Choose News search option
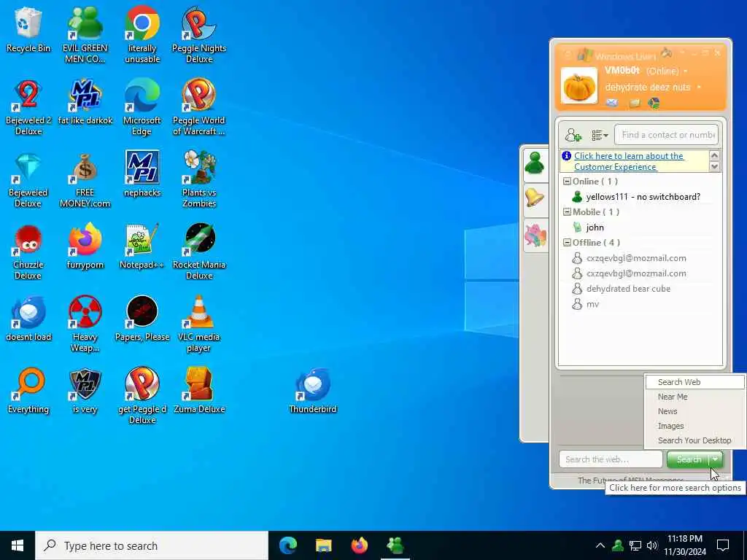The height and width of the screenshot is (560, 747). click(694, 411)
